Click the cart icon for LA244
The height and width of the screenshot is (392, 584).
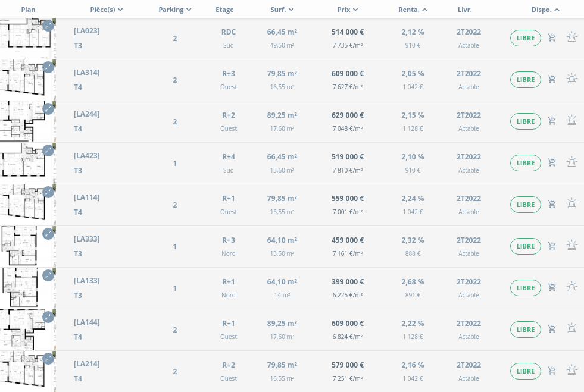pyautogui.click(x=552, y=121)
